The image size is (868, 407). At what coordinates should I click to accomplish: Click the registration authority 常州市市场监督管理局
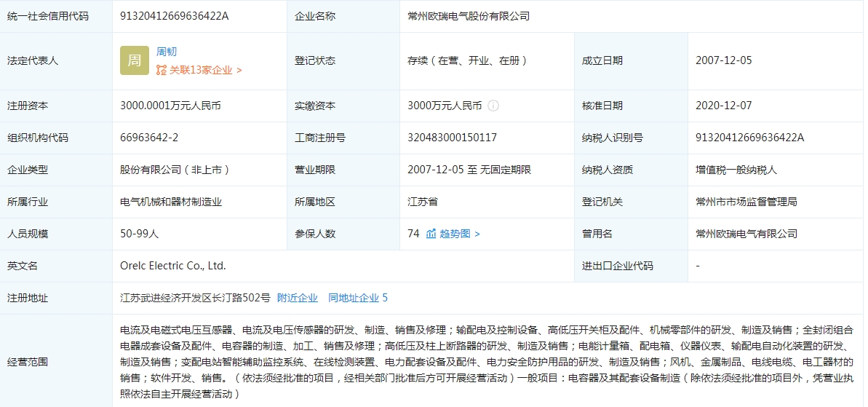746,202
